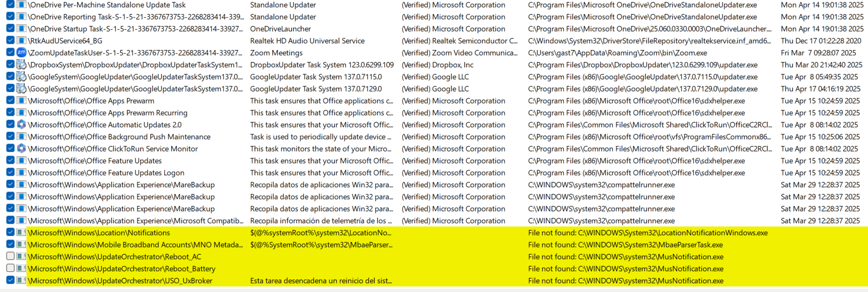Click timestamp 'Fri Mar 7 09:28:07 2025'

[x=818, y=53]
